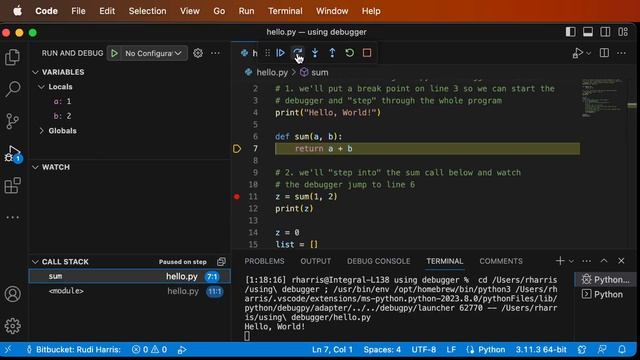This screenshot has width=640, height=360.
Task: Select the Python Debug terminal entry
Action: point(606,280)
